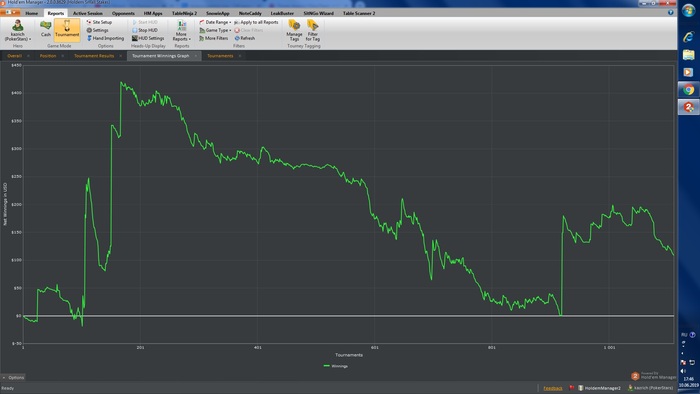Select the Hold'em Manager taskbar icon
Image resolution: width=700 pixels, height=394 pixels.
pos(689,107)
